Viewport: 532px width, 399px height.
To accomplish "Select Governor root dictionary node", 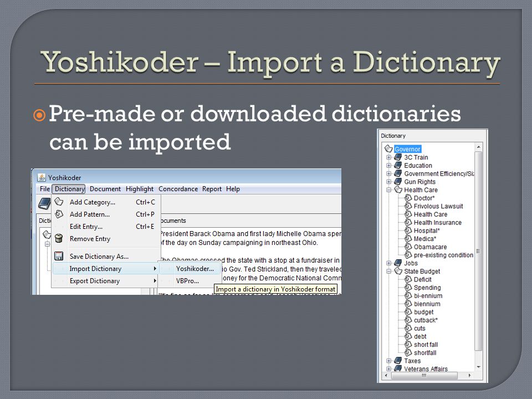I will point(407,149).
